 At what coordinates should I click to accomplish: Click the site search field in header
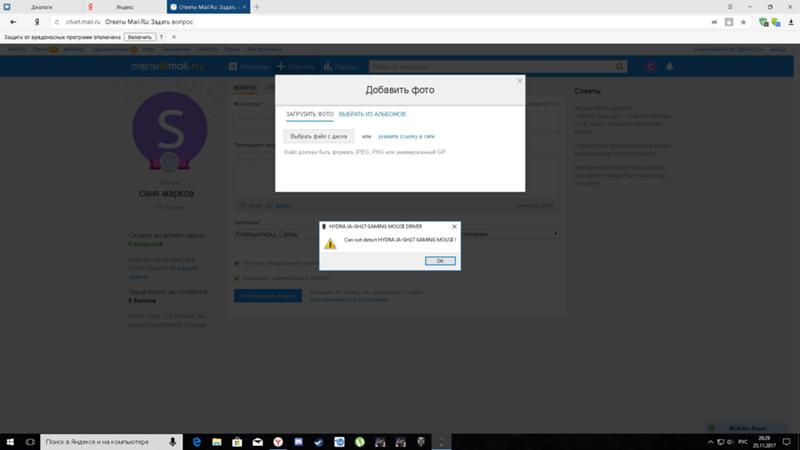(492, 66)
